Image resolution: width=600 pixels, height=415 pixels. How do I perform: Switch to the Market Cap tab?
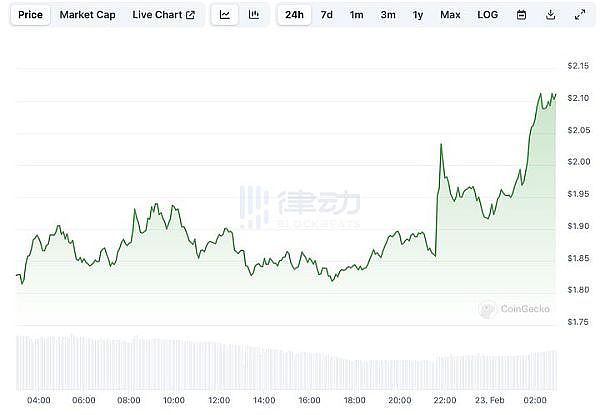click(86, 15)
